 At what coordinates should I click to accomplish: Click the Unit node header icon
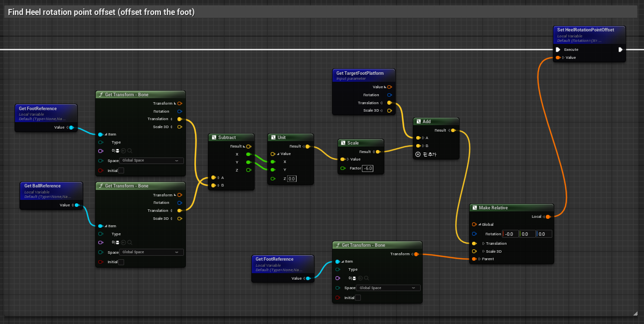pyautogui.click(x=273, y=138)
